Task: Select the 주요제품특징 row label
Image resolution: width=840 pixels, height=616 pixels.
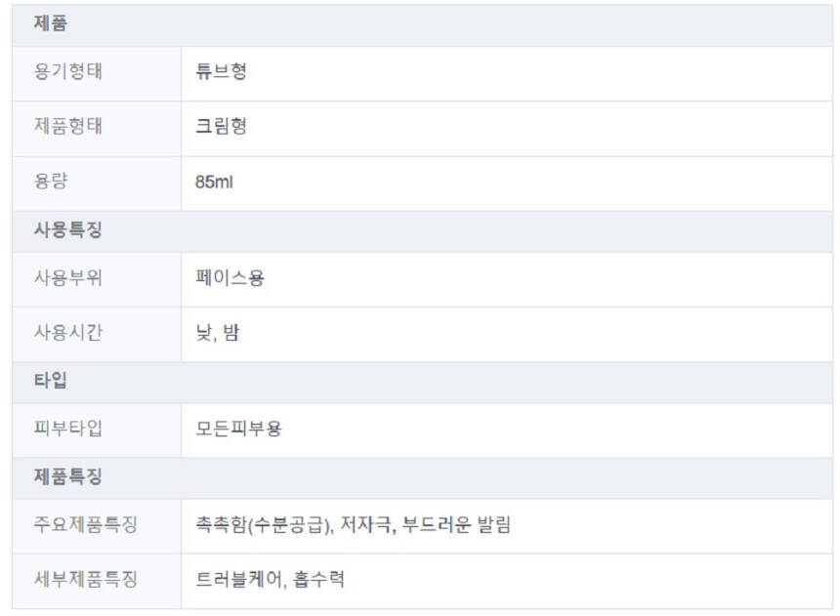Action: pos(86,524)
